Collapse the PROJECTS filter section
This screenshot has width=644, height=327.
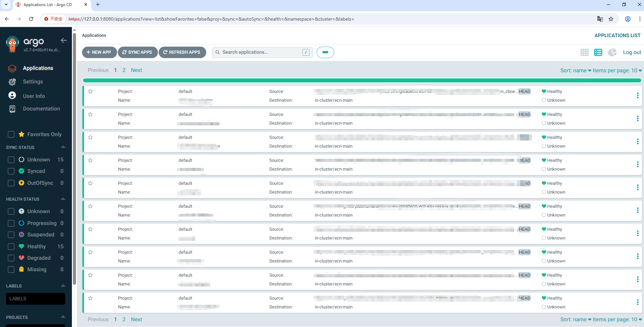tap(63, 317)
